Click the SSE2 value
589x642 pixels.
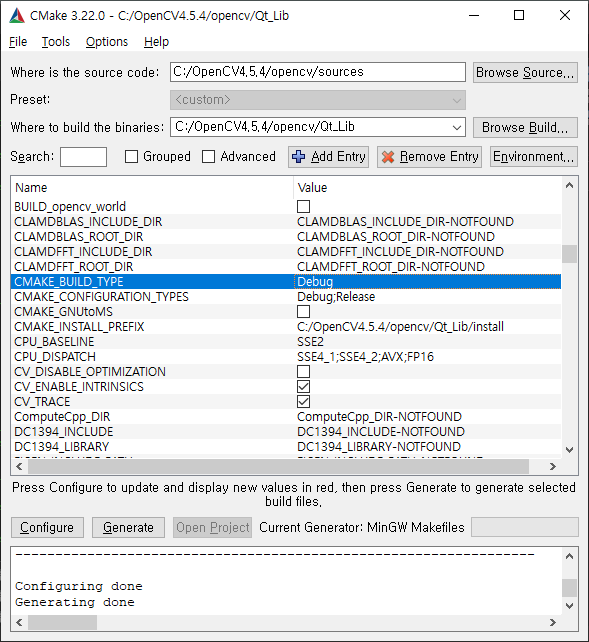pyautogui.click(x=310, y=341)
